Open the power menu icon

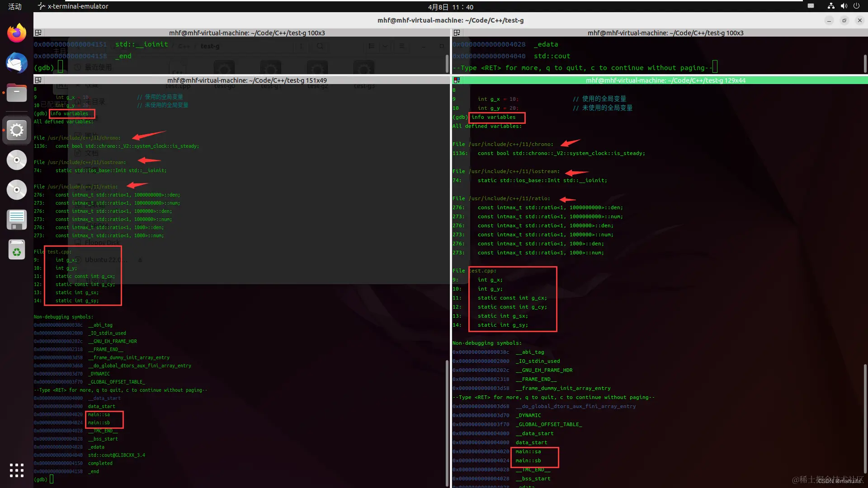856,6
